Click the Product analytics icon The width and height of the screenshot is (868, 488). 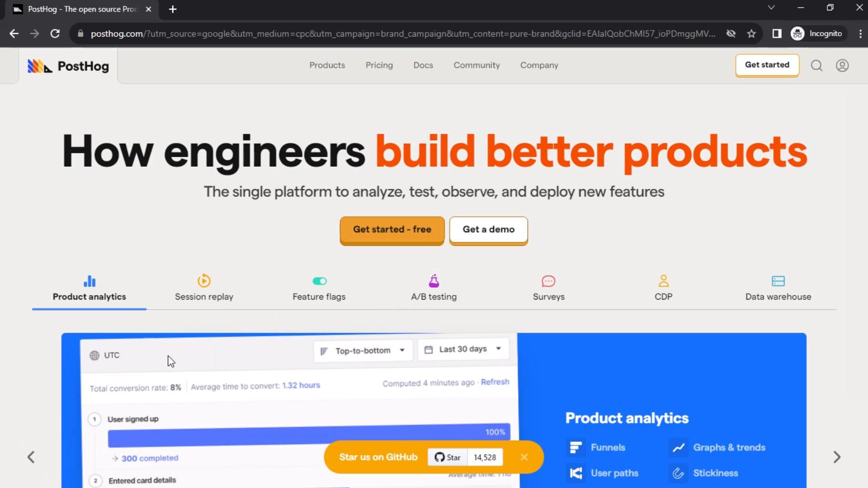point(89,280)
